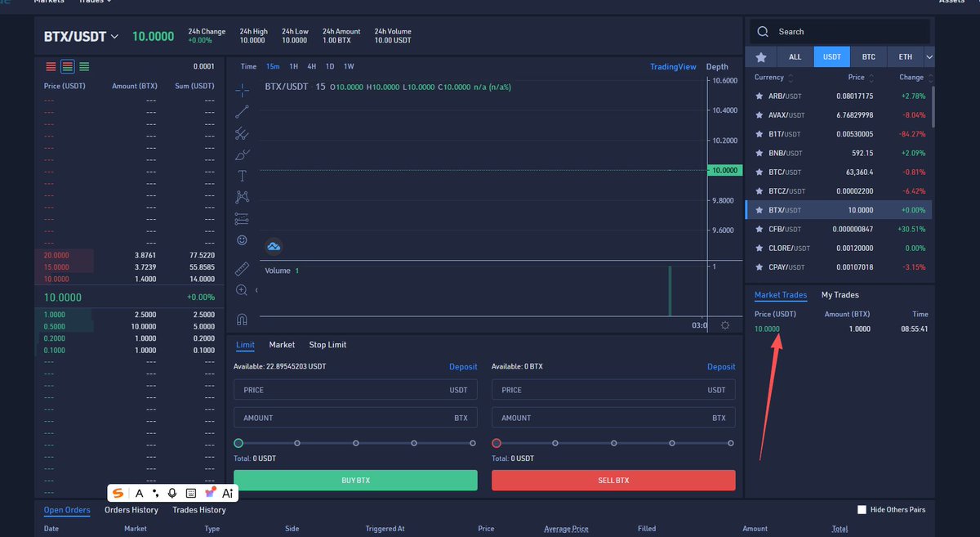Show only buy orders in order book

coord(85,66)
